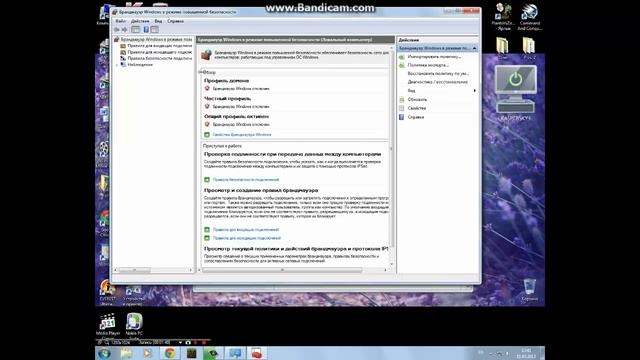This screenshot has width=640, height=360.
Task: Click green arrow beside firewall properties link
Action: tap(207, 135)
